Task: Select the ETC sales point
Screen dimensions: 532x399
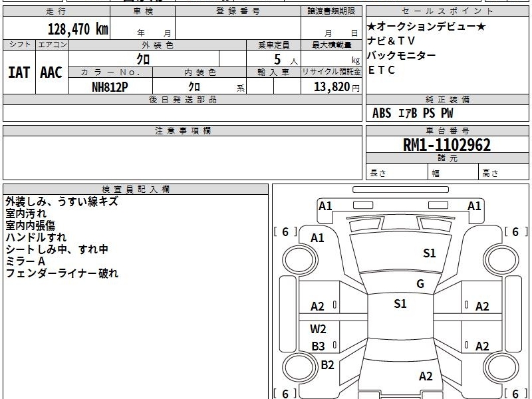Action: (x=381, y=70)
